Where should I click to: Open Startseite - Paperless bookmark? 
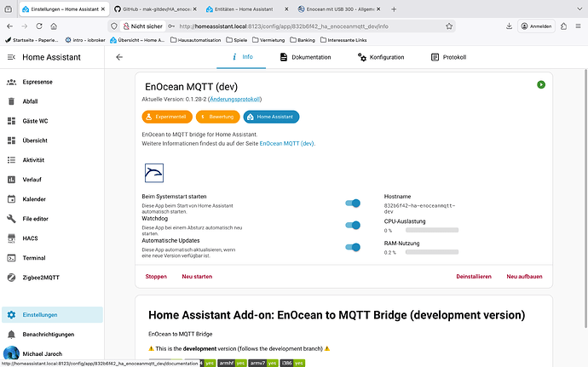[32, 40]
